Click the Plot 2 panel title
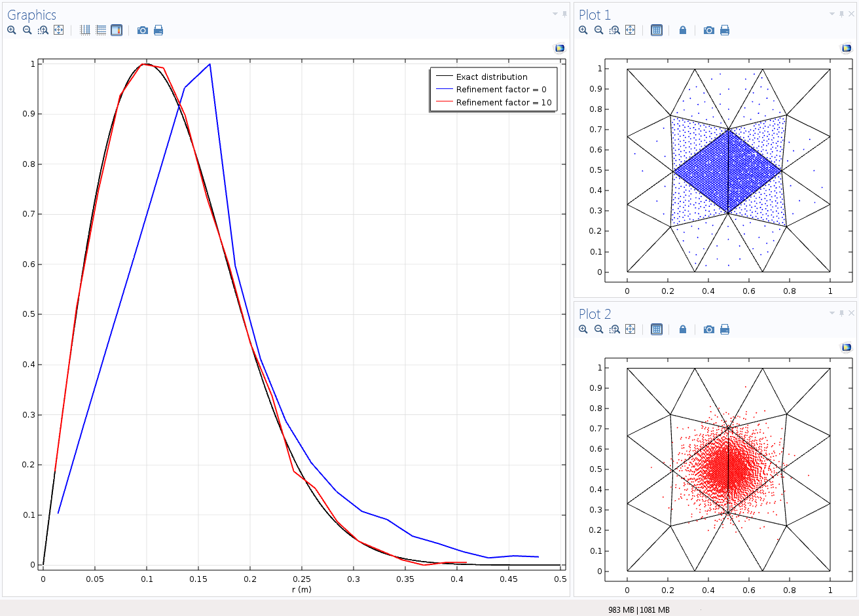The width and height of the screenshot is (859, 616). pyautogui.click(x=594, y=314)
